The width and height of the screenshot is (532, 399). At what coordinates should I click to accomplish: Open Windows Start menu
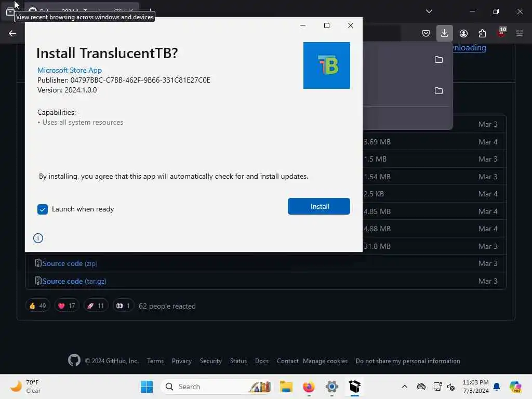tap(147, 387)
